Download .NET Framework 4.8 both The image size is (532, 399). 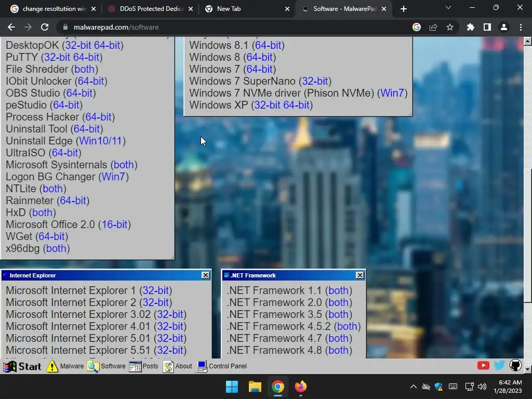(x=338, y=350)
